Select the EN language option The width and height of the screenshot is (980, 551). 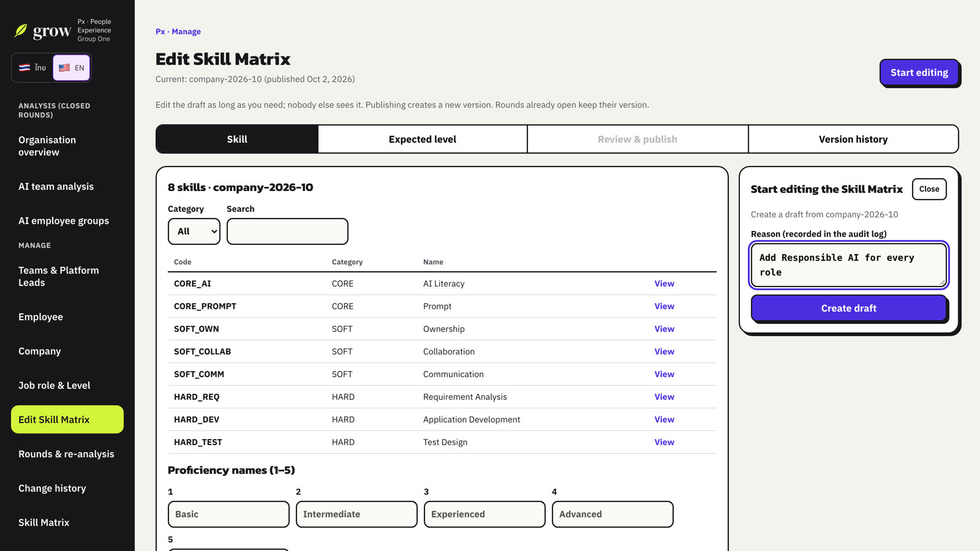[x=72, y=67]
